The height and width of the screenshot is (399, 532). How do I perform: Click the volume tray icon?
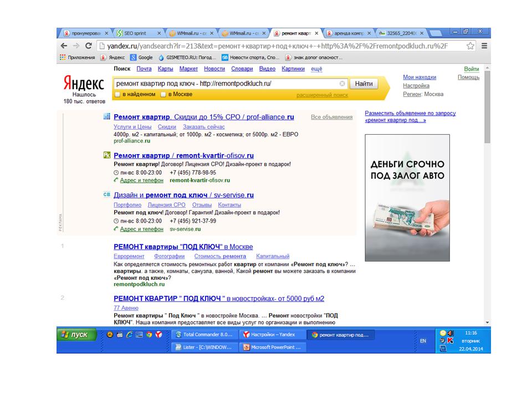(x=451, y=333)
